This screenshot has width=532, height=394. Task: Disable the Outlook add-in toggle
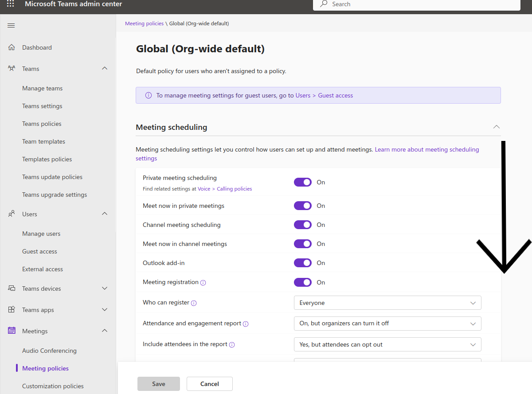(x=303, y=263)
